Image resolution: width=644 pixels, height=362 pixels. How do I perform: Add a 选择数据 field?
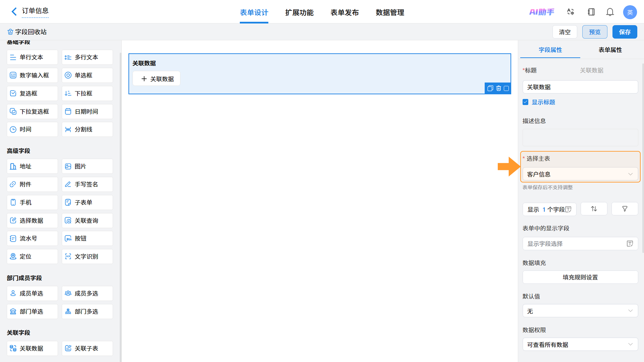click(x=32, y=220)
